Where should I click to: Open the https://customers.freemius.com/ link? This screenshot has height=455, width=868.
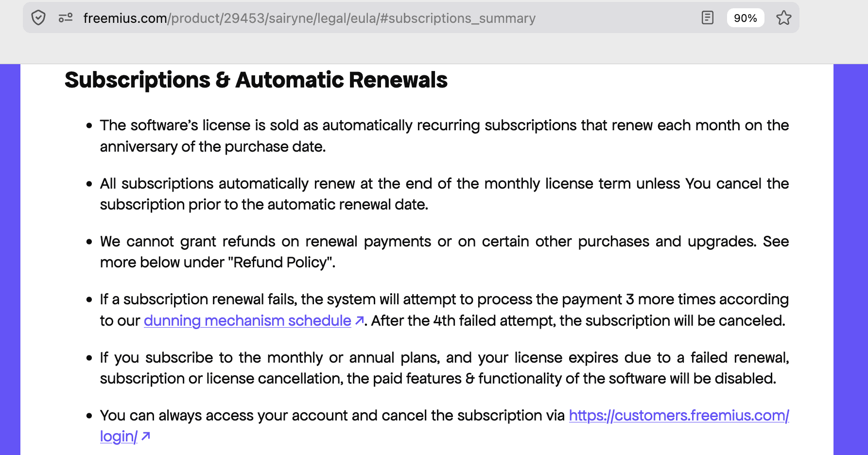click(x=679, y=416)
